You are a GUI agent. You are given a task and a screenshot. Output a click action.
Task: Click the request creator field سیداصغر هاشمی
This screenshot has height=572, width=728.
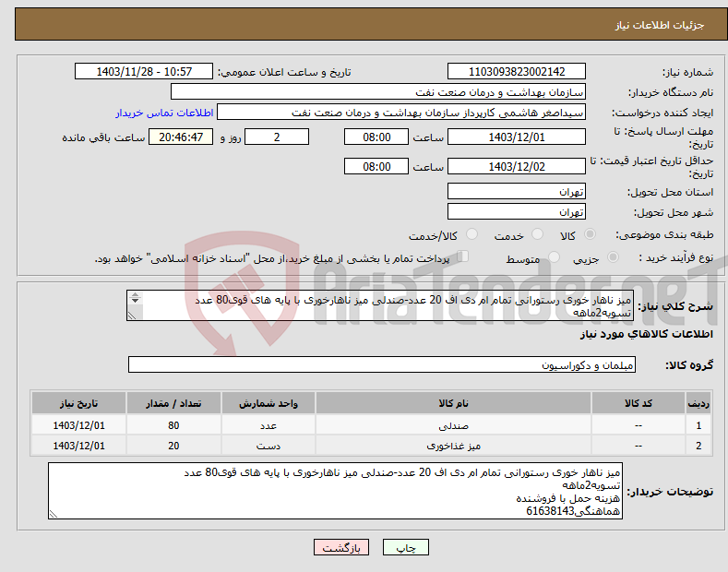401,113
